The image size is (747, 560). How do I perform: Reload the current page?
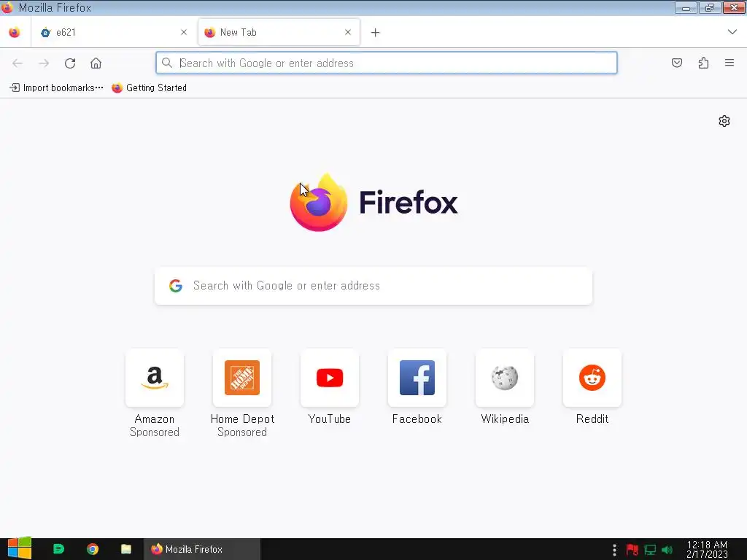(70, 63)
